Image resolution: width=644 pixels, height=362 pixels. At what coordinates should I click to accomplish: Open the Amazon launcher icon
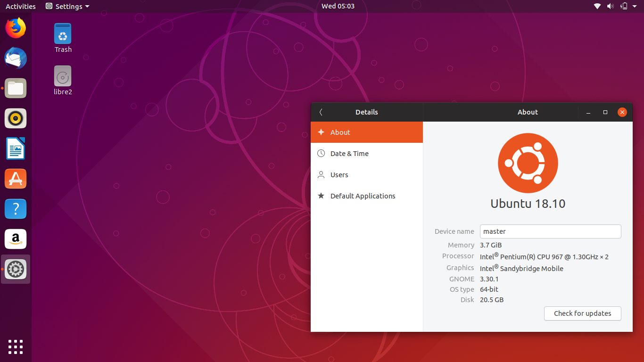click(16, 239)
